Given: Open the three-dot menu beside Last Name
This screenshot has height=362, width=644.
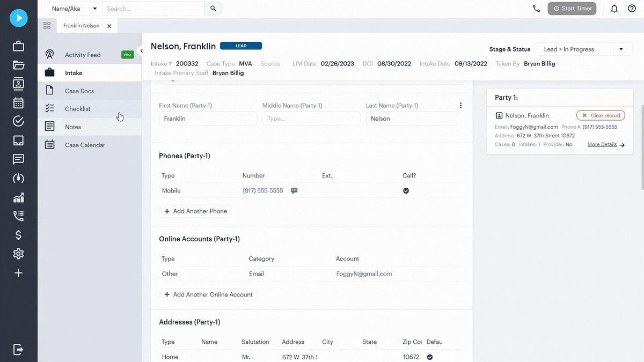Looking at the screenshot, I should tap(460, 106).
